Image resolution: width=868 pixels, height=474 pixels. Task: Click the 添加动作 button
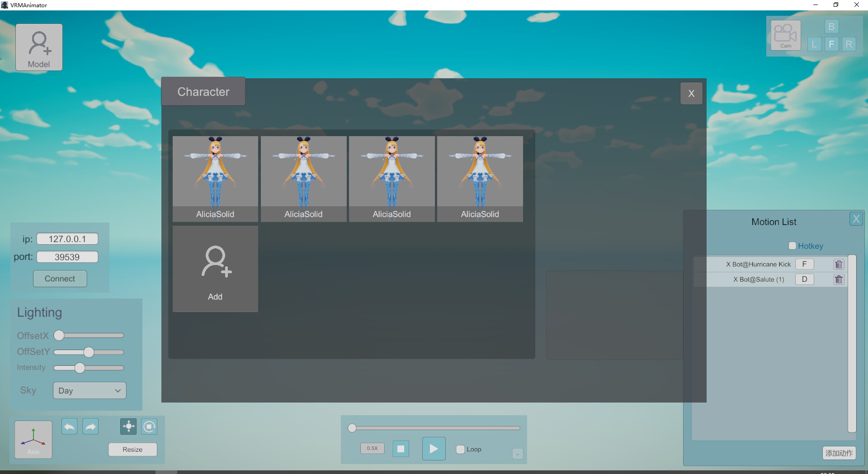tap(840, 453)
